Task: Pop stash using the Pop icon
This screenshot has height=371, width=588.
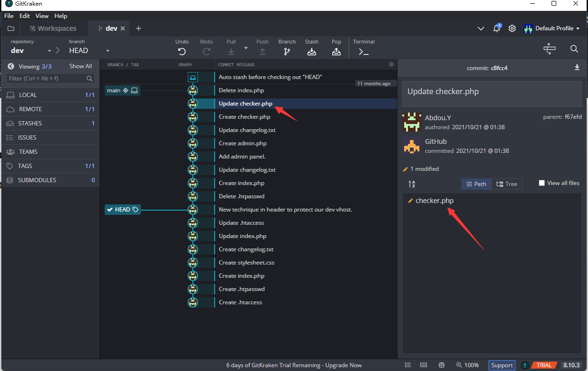Action: coord(336,52)
